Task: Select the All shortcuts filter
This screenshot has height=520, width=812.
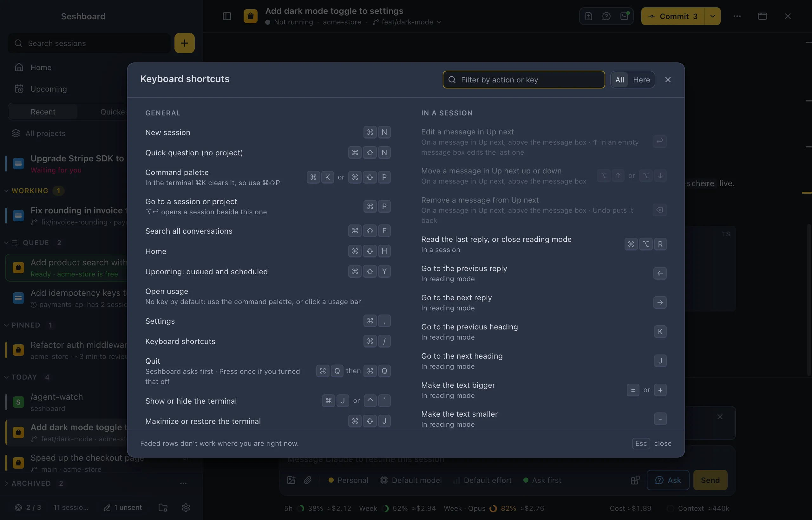Action: click(x=619, y=80)
